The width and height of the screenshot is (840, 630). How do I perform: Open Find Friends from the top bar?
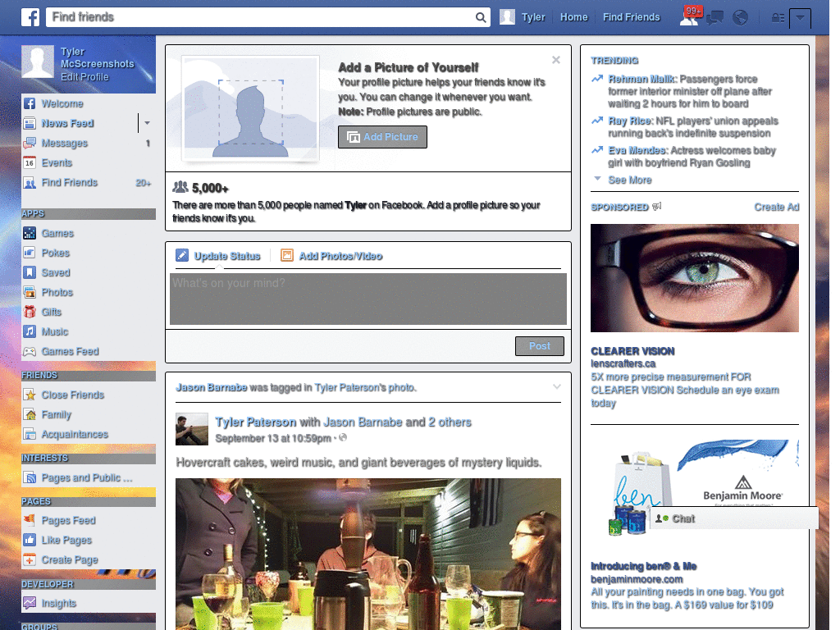[x=631, y=16]
